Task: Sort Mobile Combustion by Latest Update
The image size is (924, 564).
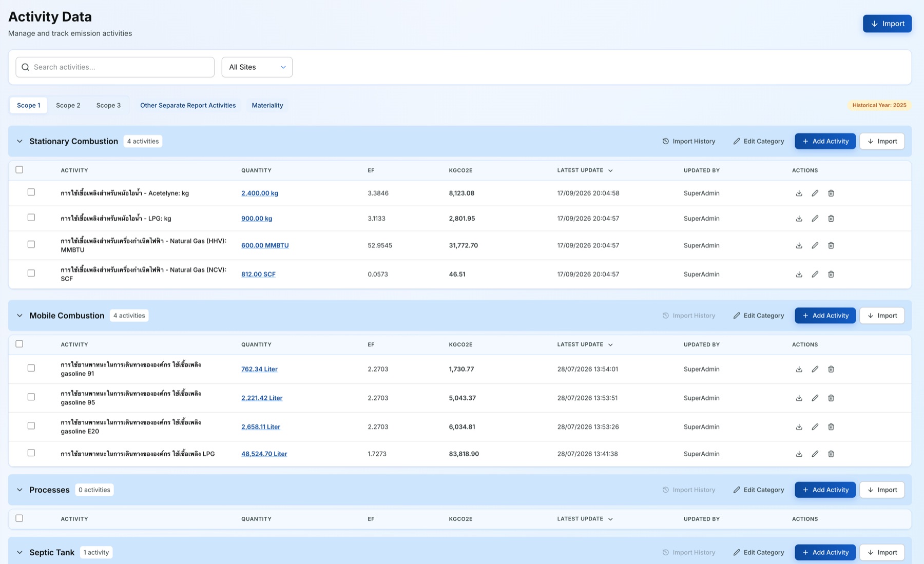Action: (585, 345)
